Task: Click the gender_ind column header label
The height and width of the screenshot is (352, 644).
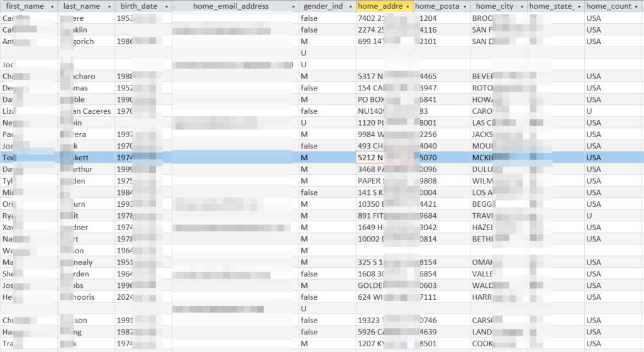Action: click(323, 6)
